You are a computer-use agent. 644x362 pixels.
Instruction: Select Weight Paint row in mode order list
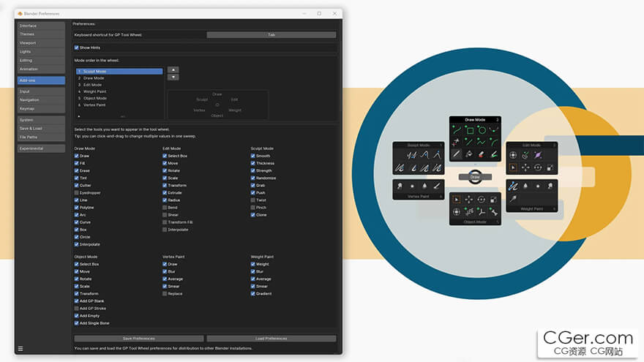(x=119, y=91)
